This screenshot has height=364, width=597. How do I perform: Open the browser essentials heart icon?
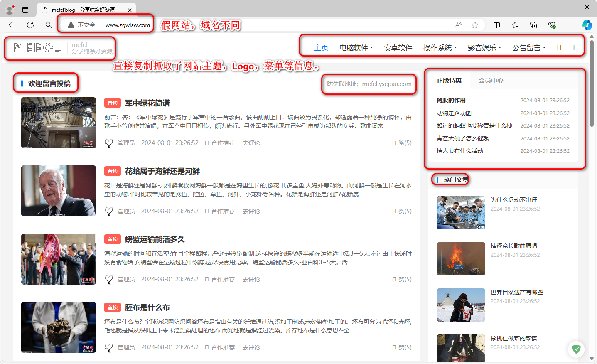[552, 25]
